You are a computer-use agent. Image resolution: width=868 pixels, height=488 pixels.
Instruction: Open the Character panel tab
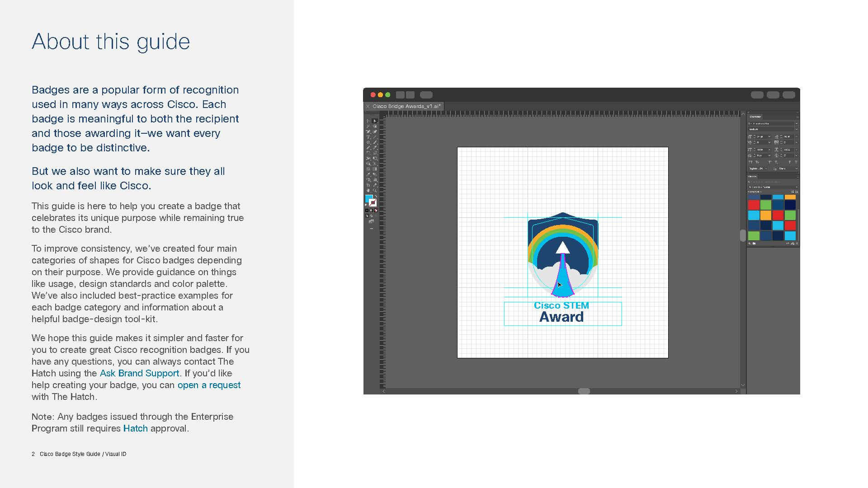coord(755,117)
